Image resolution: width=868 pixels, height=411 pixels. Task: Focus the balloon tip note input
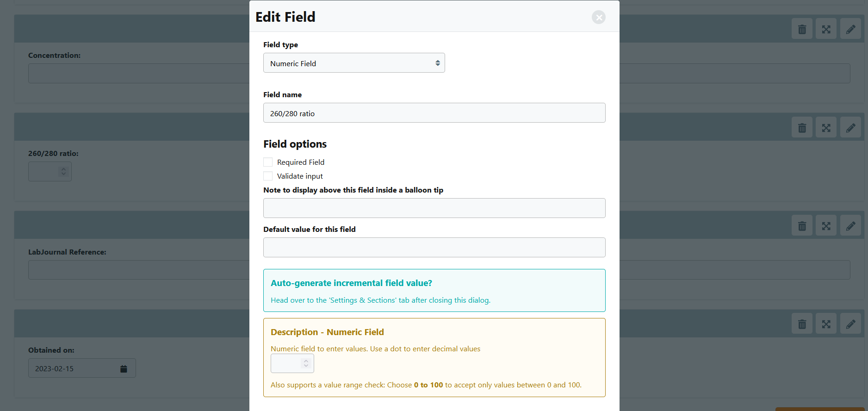coord(434,208)
